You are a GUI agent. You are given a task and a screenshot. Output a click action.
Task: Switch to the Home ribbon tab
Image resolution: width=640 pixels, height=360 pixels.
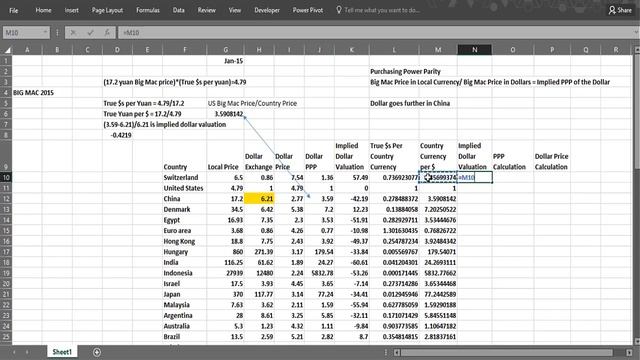[x=43, y=10]
